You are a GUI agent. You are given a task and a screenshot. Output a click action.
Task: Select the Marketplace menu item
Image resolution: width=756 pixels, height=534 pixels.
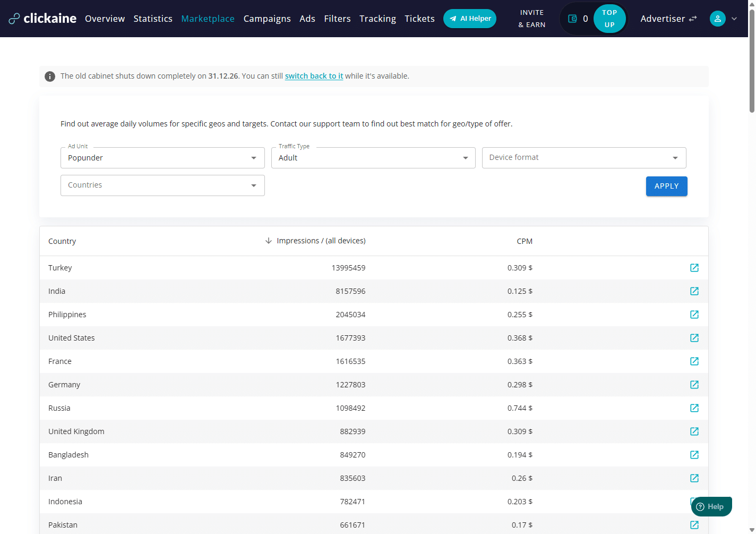pyautogui.click(x=208, y=19)
